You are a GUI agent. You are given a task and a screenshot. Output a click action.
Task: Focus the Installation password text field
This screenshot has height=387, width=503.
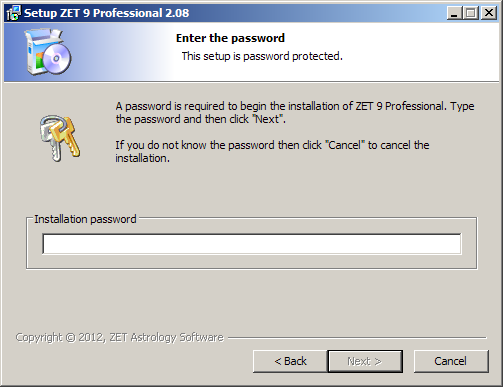252,244
